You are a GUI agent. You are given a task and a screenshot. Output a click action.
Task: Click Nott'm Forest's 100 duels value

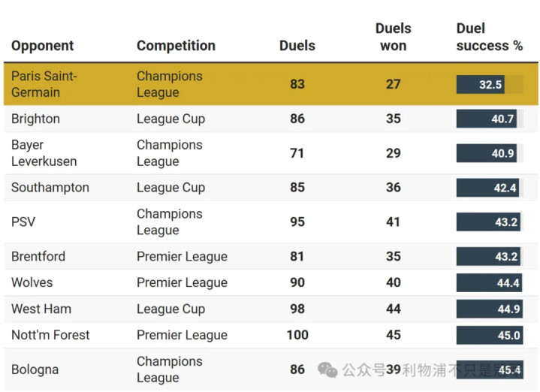[297, 335]
